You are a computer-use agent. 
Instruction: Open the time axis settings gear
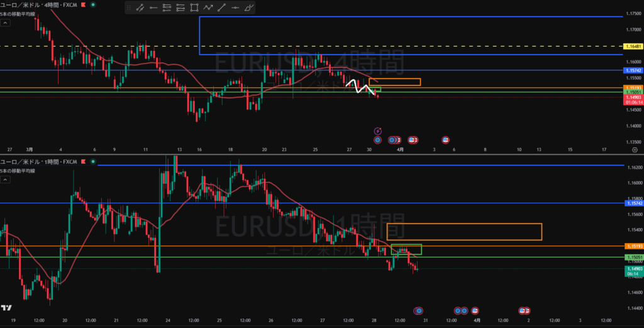click(x=634, y=150)
